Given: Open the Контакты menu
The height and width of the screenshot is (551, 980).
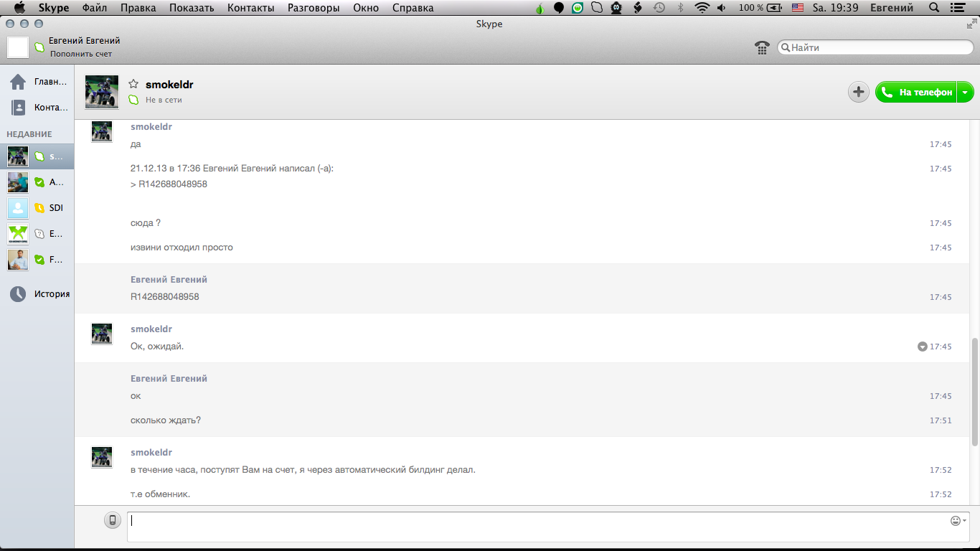Looking at the screenshot, I should (250, 8).
